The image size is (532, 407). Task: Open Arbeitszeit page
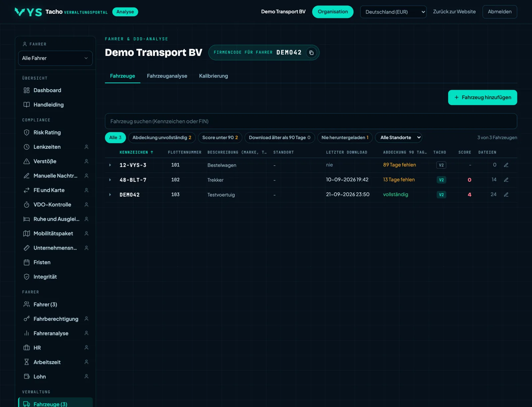pyautogui.click(x=55, y=362)
